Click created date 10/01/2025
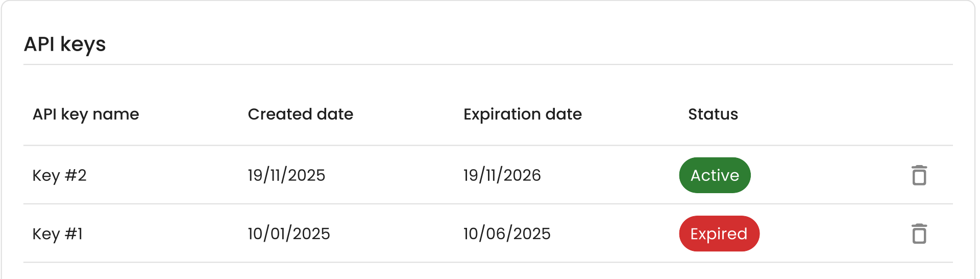Screen dimensions: 980x279 click(x=289, y=234)
